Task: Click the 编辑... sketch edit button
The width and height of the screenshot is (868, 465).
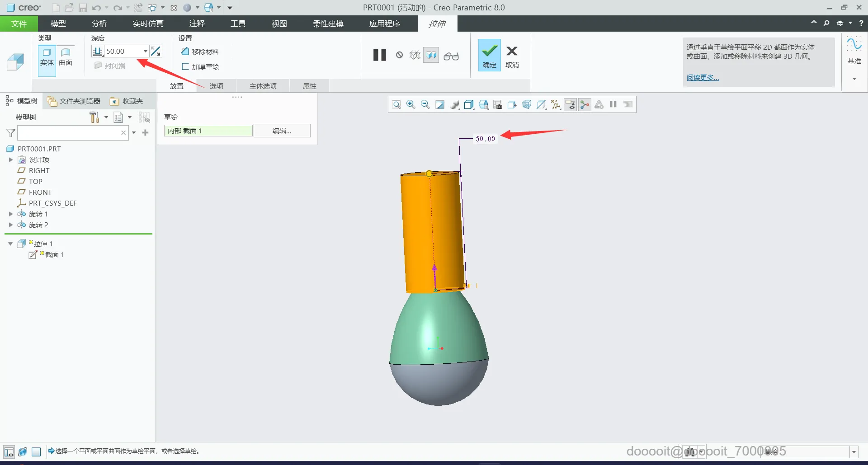Action: [x=282, y=131]
